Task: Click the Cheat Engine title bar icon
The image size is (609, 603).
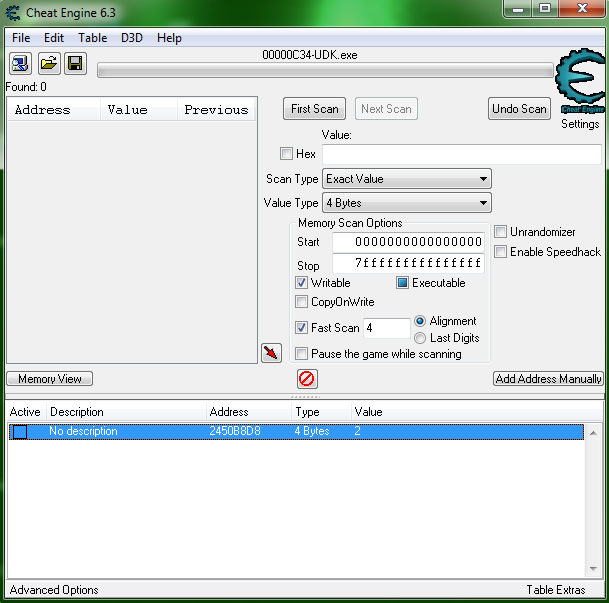Action: pyautogui.click(x=13, y=13)
